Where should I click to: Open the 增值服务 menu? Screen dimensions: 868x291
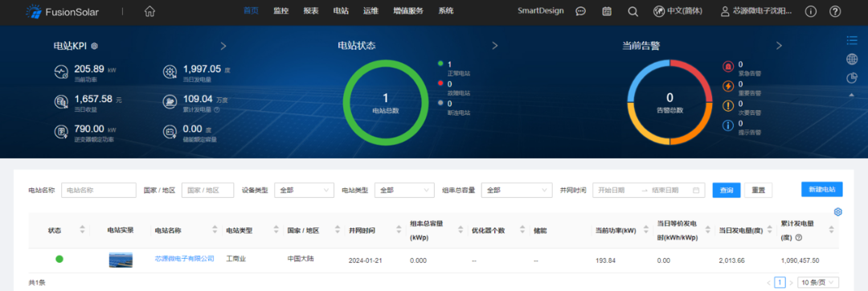(x=408, y=10)
